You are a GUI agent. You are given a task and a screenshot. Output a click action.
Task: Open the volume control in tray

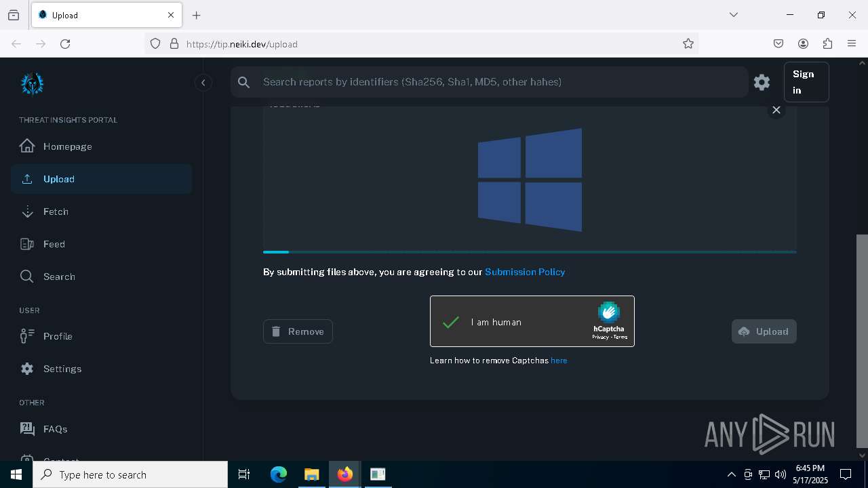pos(781,474)
